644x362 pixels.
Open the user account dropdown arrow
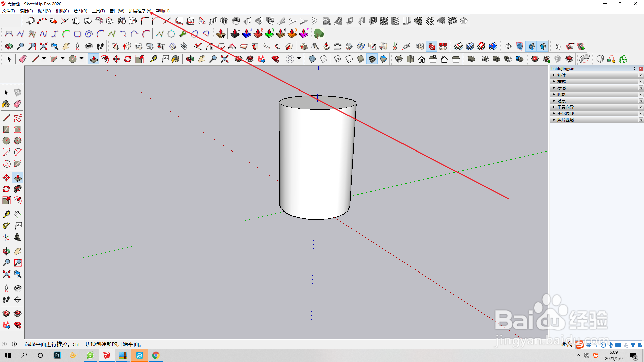click(299, 59)
